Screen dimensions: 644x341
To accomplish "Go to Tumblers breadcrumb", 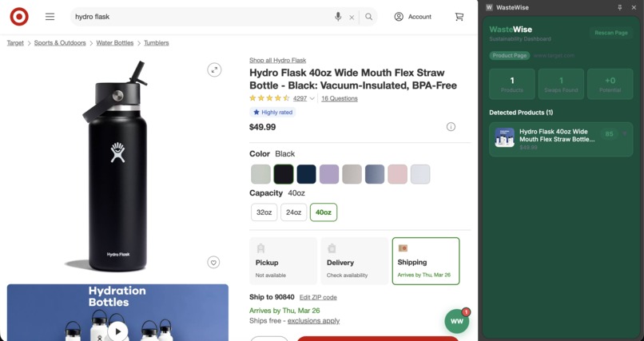I will click(156, 42).
